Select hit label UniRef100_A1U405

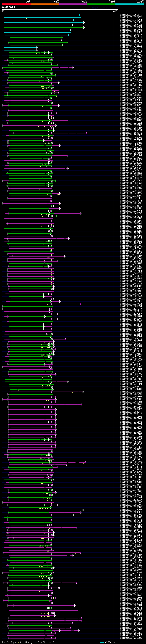pyautogui.click(x=131, y=596)
